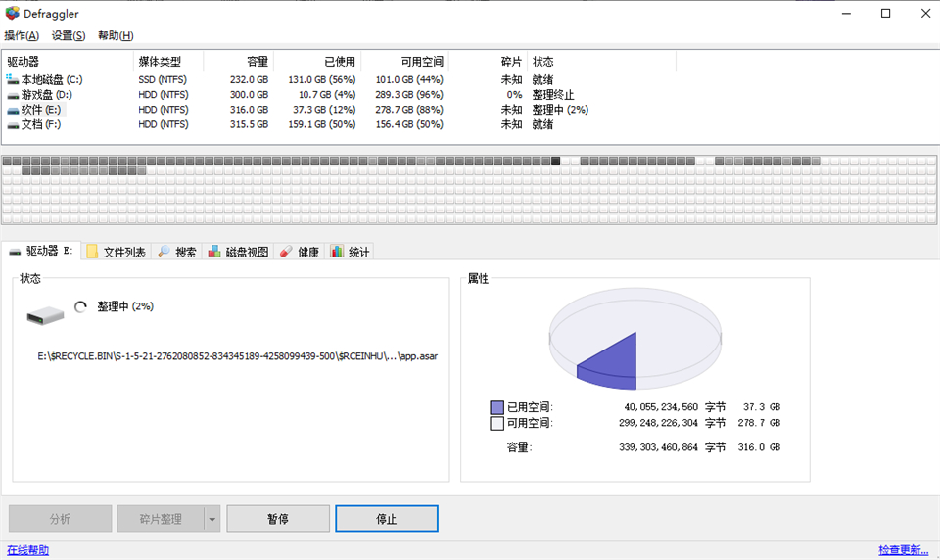Click the health tab pill icon

point(286,252)
